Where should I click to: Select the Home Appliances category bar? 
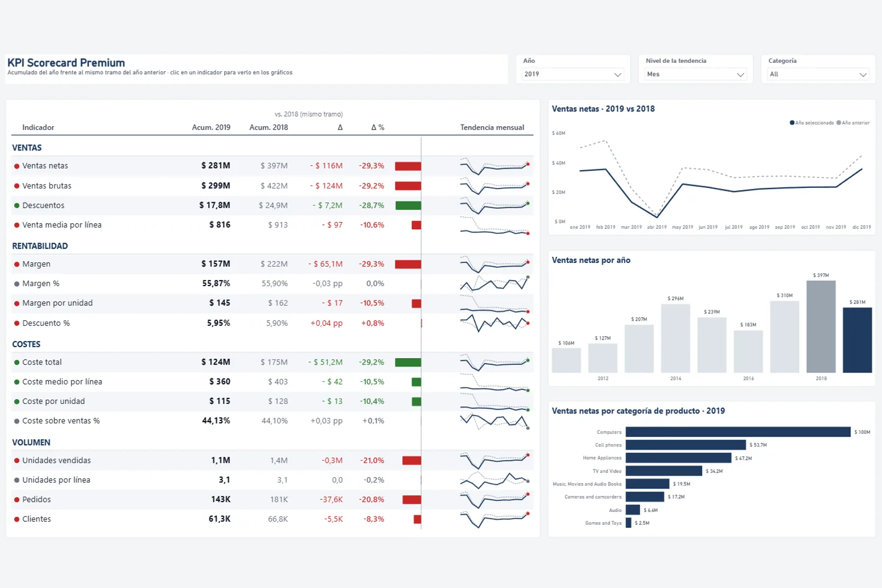[x=679, y=458]
